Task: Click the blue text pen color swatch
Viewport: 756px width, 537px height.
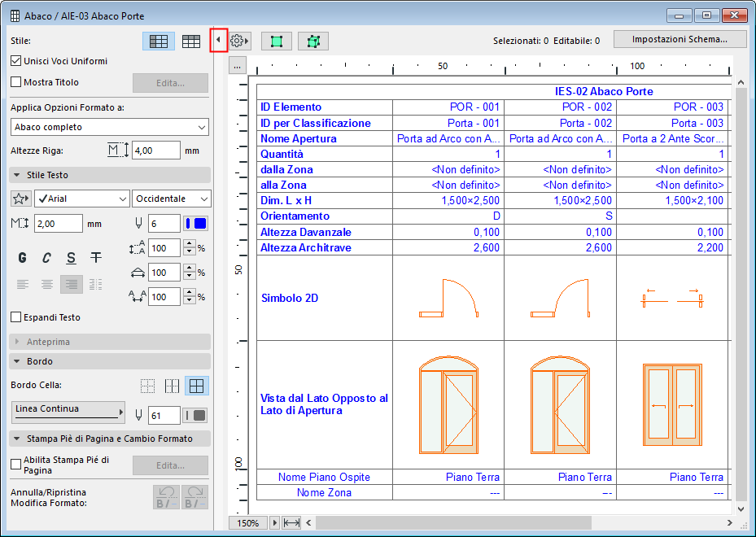Action: [196, 224]
